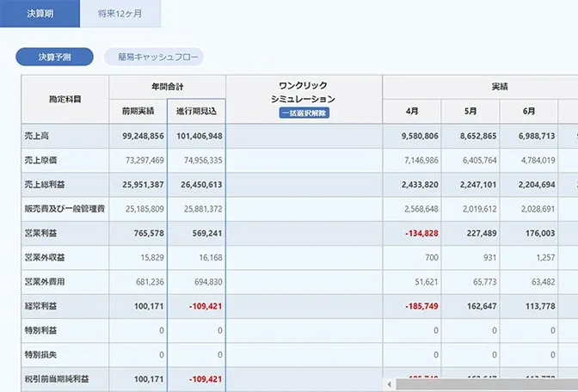This screenshot has height=392, width=578.
Task: Click the red value -185,749
Action: click(x=421, y=306)
